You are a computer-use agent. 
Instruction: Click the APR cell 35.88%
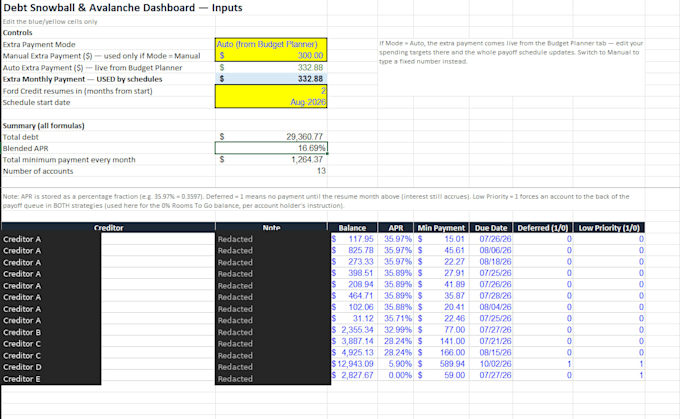[x=396, y=307]
